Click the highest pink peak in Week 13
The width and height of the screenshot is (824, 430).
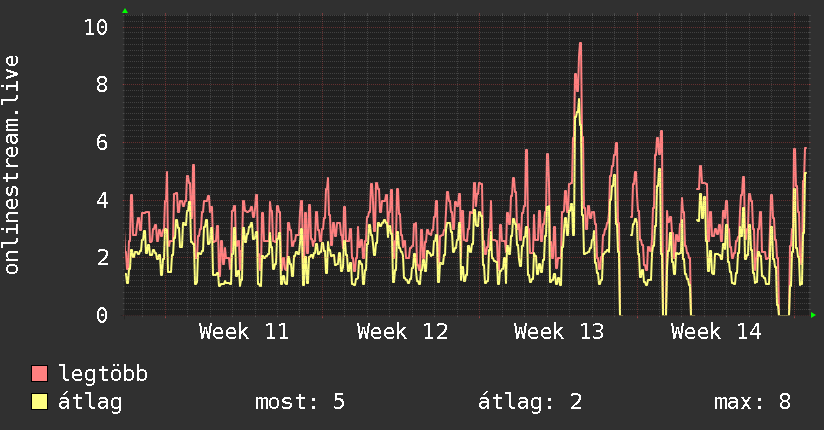[x=580, y=44]
